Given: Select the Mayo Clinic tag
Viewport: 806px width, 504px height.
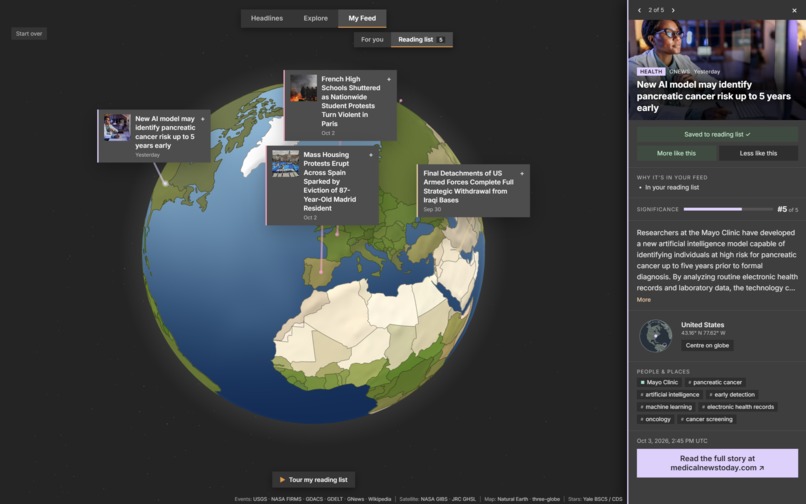Looking at the screenshot, I should (x=659, y=383).
